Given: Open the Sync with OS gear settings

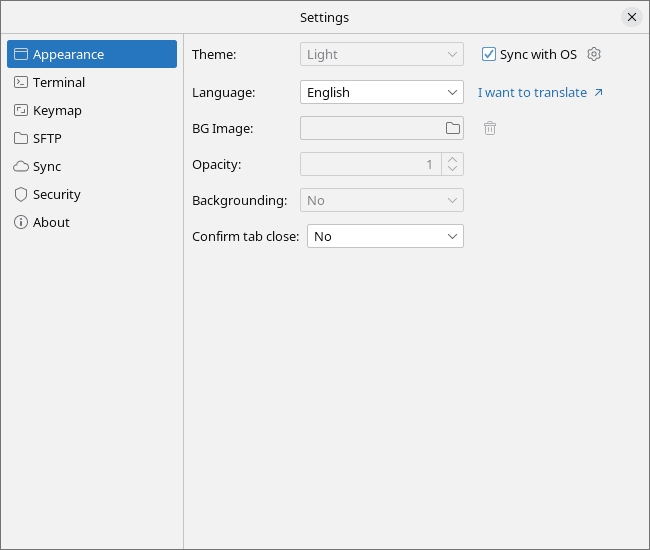Looking at the screenshot, I should [x=594, y=54].
